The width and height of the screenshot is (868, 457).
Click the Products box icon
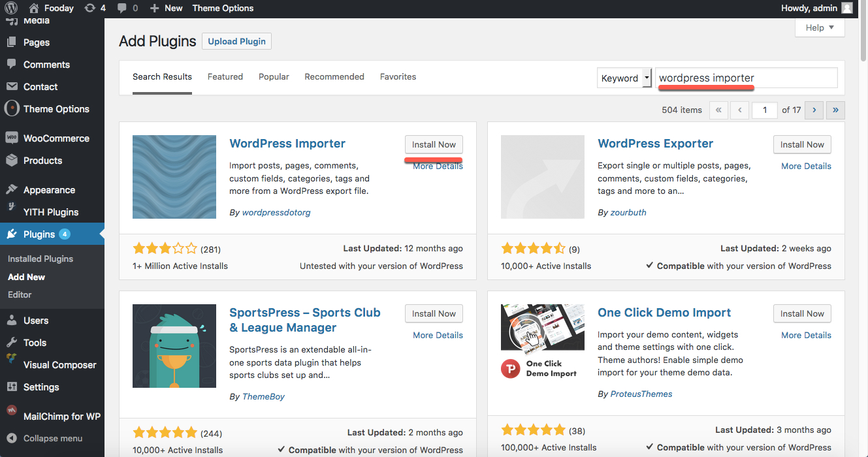click(x=11, y=160)
